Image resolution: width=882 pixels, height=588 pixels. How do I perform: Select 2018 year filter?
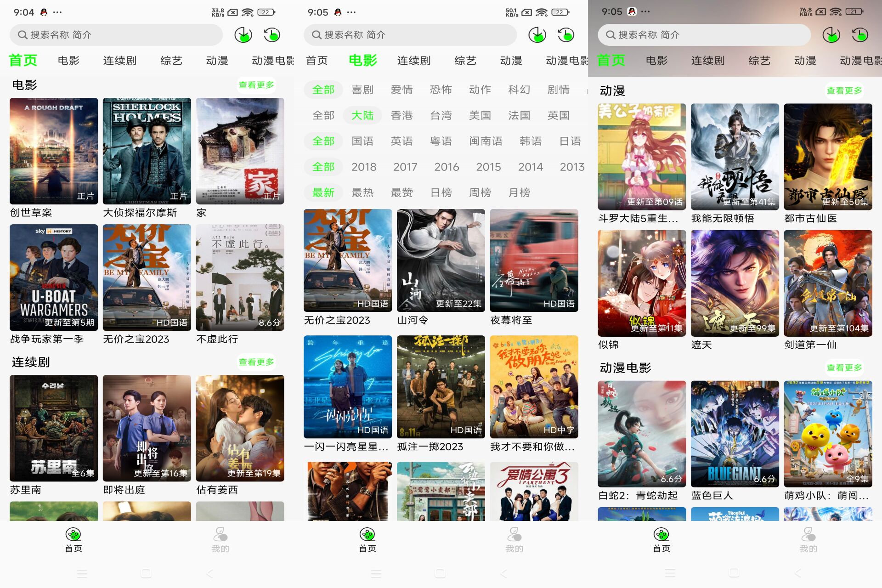[x=364, y=167]
